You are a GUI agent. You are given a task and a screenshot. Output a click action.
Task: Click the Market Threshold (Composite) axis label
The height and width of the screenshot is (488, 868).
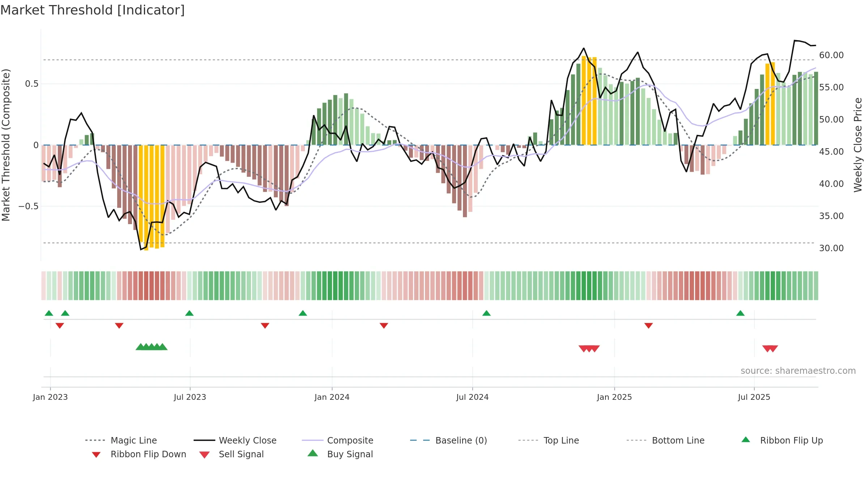(6, 145)
